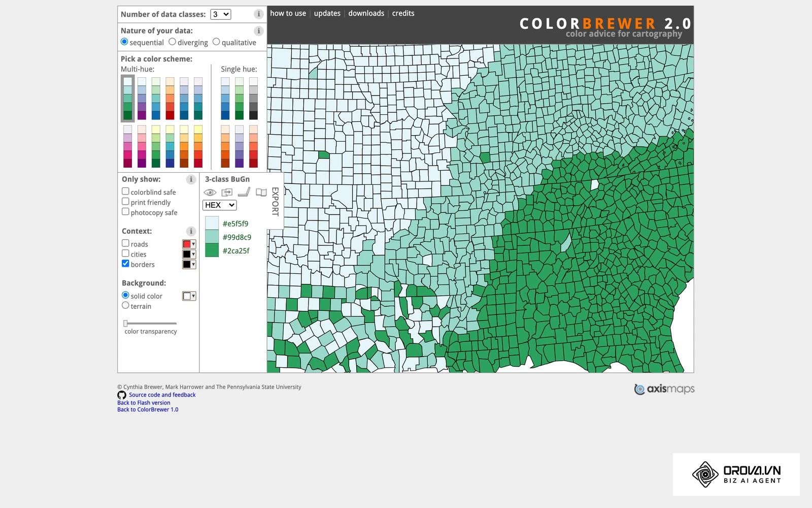Viewport: 812px width, 508px height.
Task: Pick the single-hue Greys color scheme
Action: [253, 99]
